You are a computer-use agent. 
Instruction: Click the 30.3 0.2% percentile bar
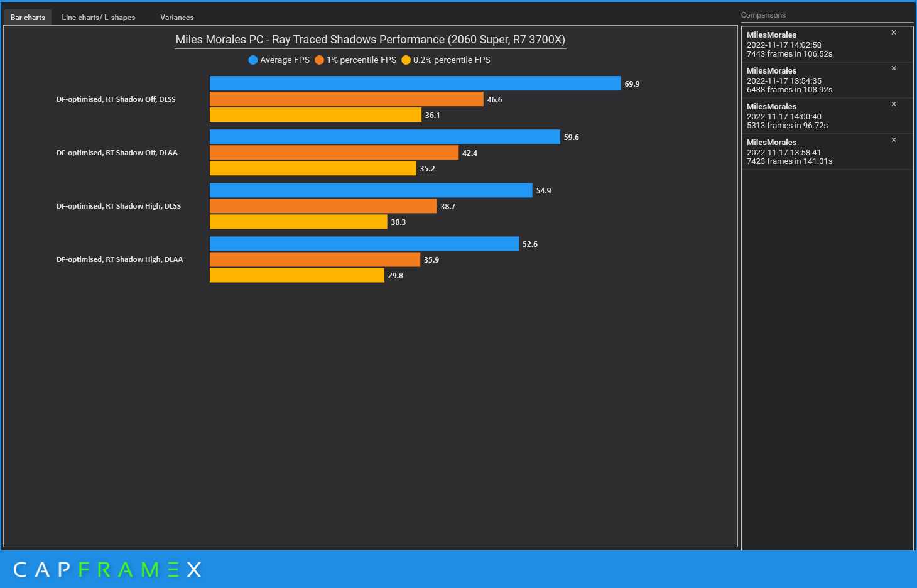point(298,222)
